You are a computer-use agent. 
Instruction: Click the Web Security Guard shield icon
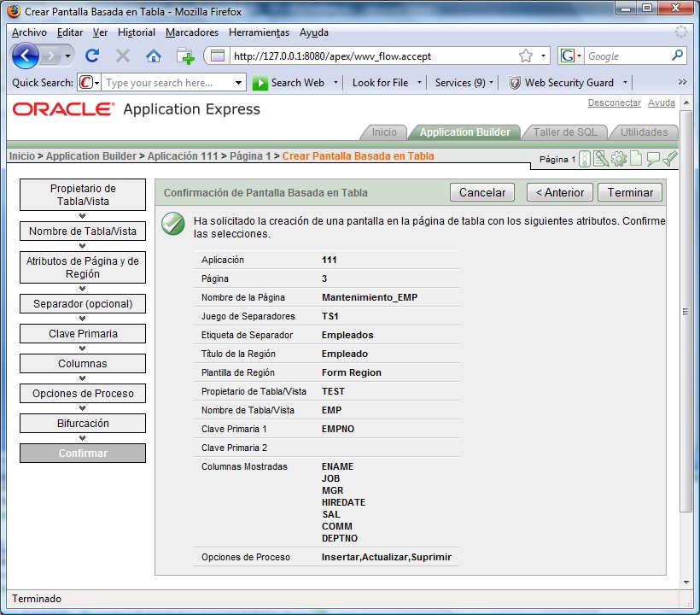pyautogui.click(x=515, y=83)
